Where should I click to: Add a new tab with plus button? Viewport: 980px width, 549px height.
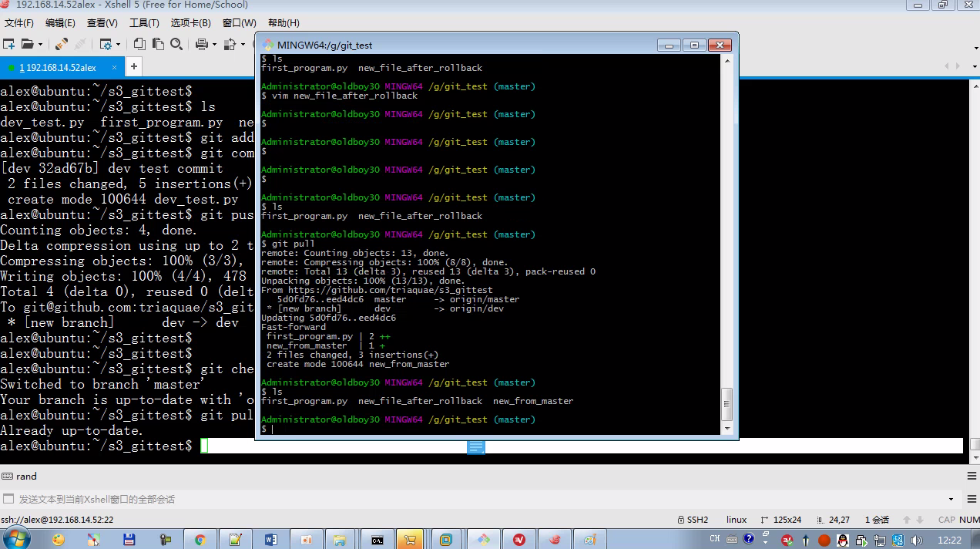point(133,67)
